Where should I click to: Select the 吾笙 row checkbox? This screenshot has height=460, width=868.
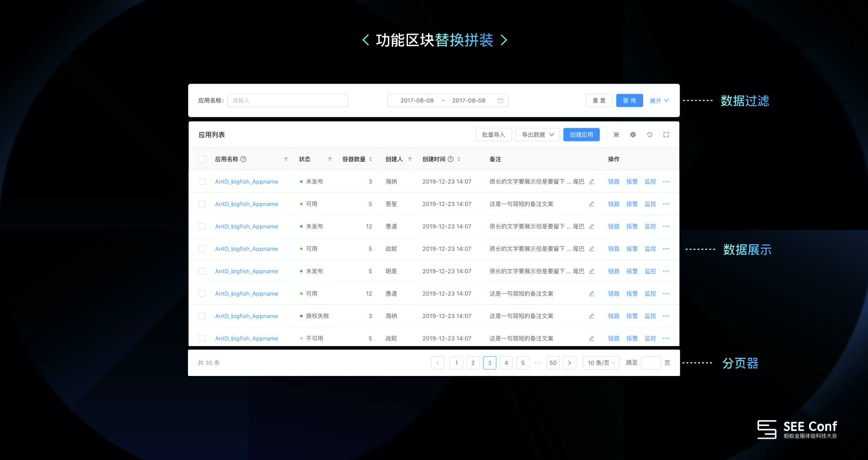(x=202, y=204)
